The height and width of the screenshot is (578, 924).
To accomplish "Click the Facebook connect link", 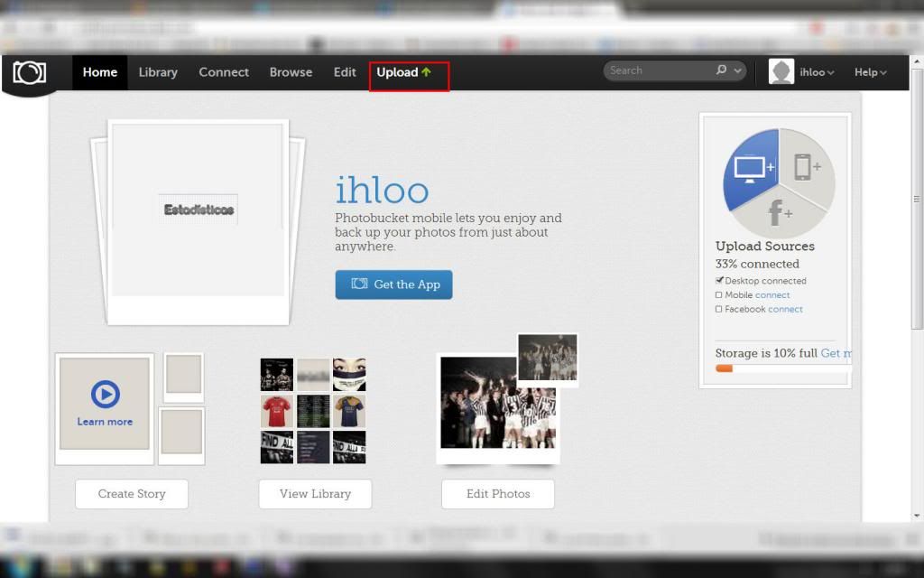I will tap(786, 309).
